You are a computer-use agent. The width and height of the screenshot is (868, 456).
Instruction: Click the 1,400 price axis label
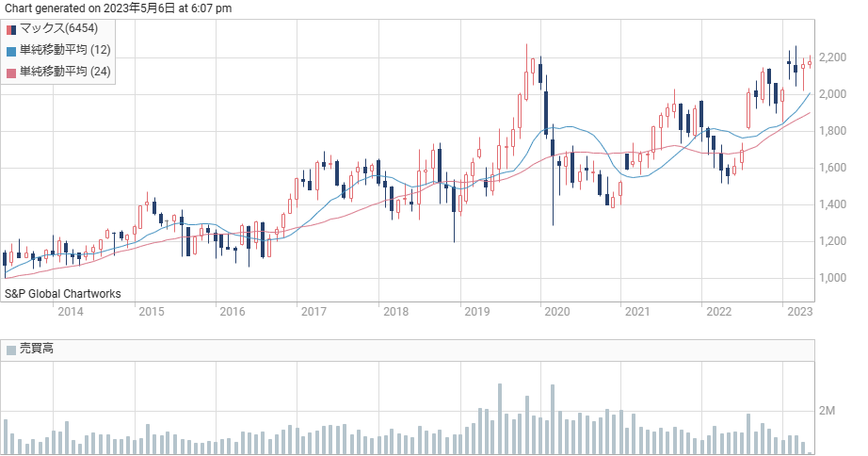(x=832, y=204)
